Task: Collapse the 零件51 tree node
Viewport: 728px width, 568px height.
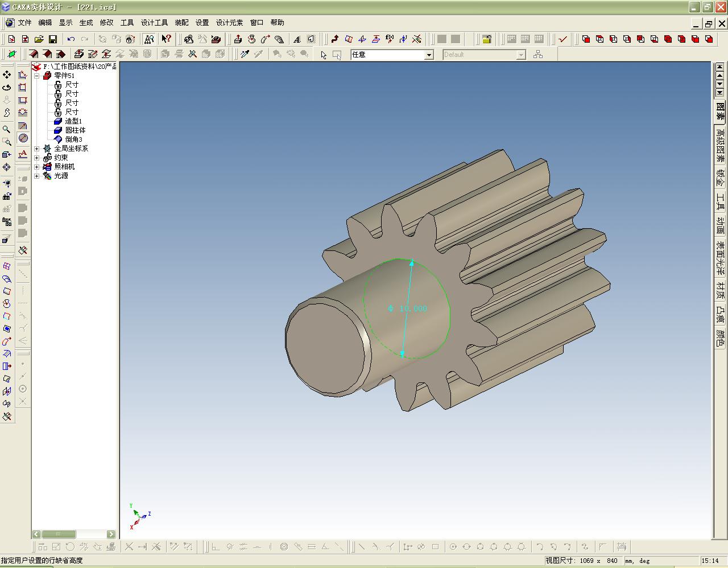Action: 37,76
